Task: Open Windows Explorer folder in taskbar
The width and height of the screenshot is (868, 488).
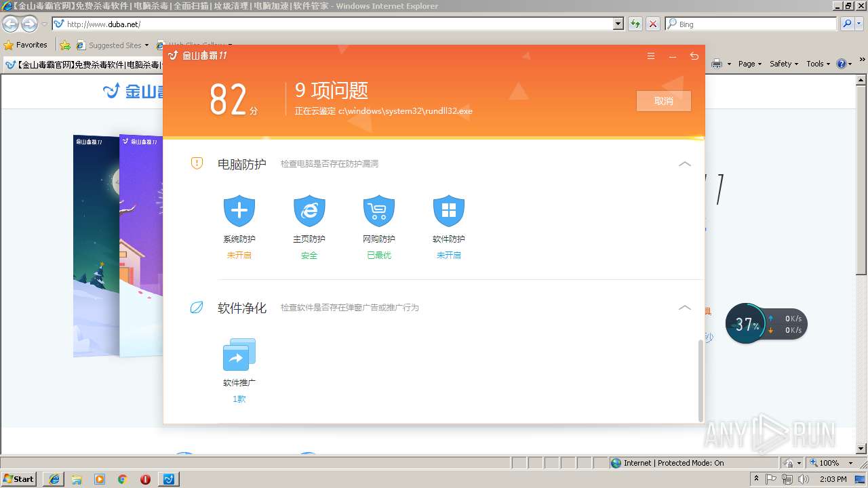Action: [x=77, y=479]
